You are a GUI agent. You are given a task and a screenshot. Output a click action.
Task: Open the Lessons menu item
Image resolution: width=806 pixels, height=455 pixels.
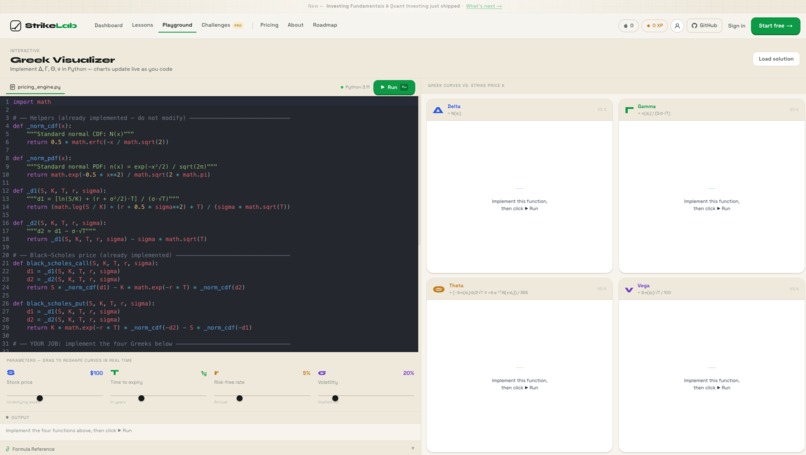(x=142, y=25)
